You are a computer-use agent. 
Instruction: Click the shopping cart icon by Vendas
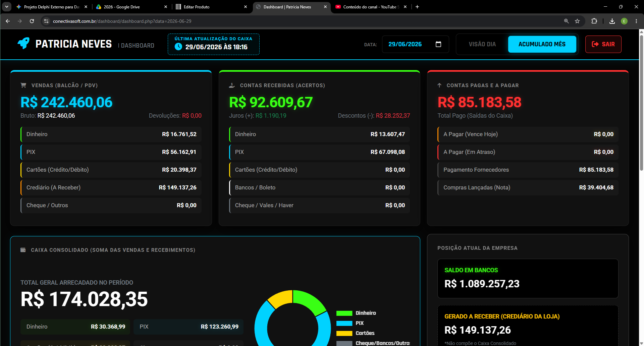pyautogui.click(x=23, y=85)
